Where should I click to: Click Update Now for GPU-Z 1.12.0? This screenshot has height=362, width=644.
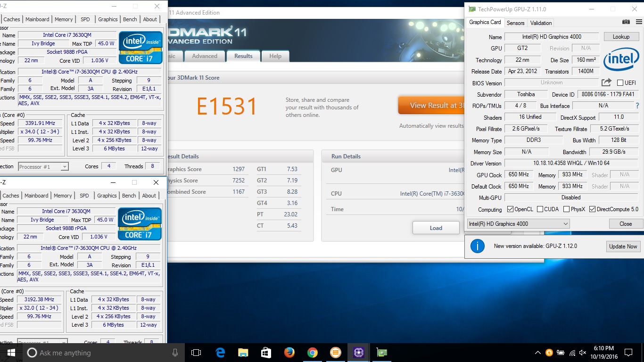(623, 247)
